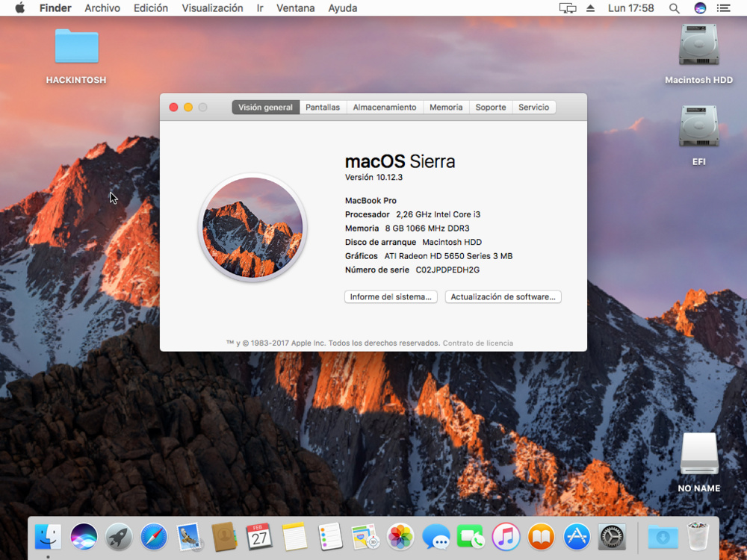
Task: Open the Apple menu
Action: click(x=20, y=8)
